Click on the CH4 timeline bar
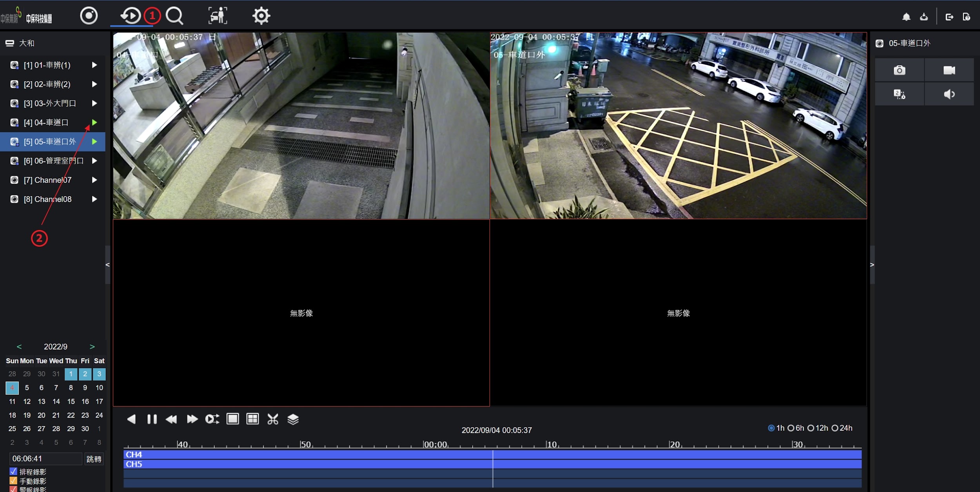 (x=492, y=454)
